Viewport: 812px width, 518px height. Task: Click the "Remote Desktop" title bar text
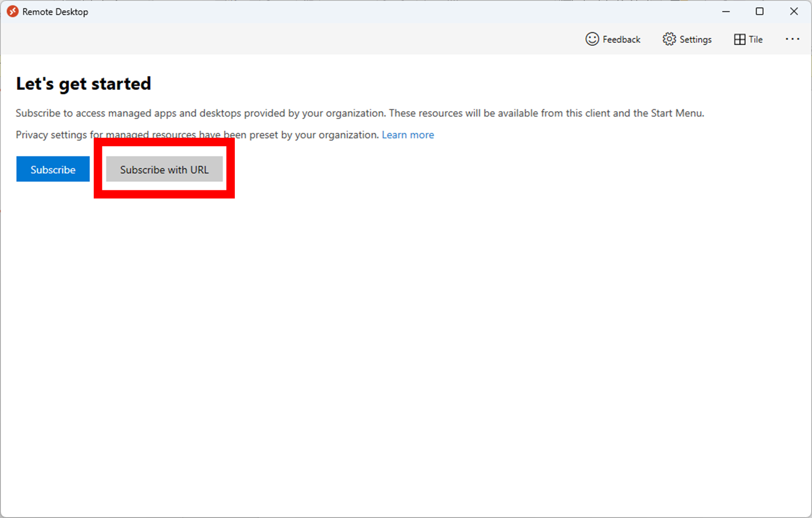tap(55, 12)
